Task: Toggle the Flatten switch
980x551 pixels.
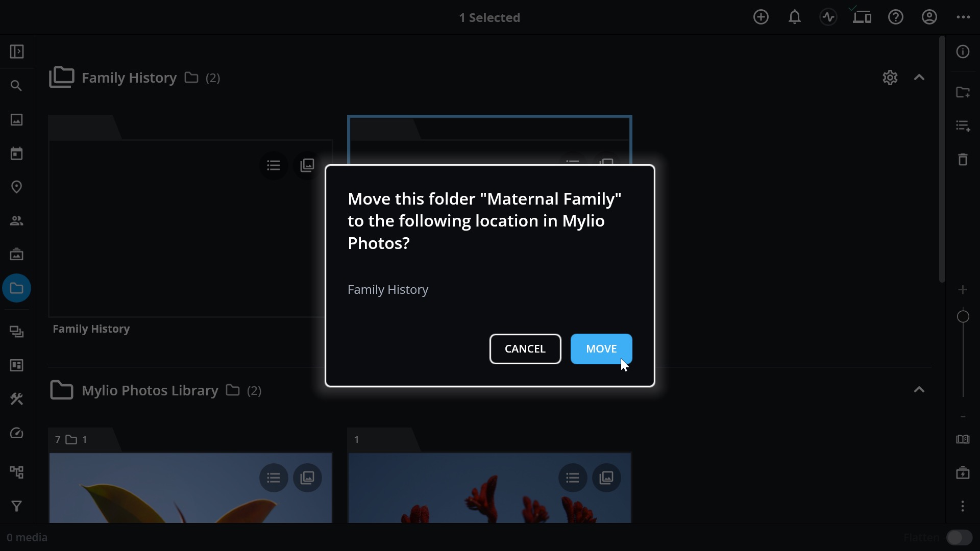Action: [x=959, y=538]
